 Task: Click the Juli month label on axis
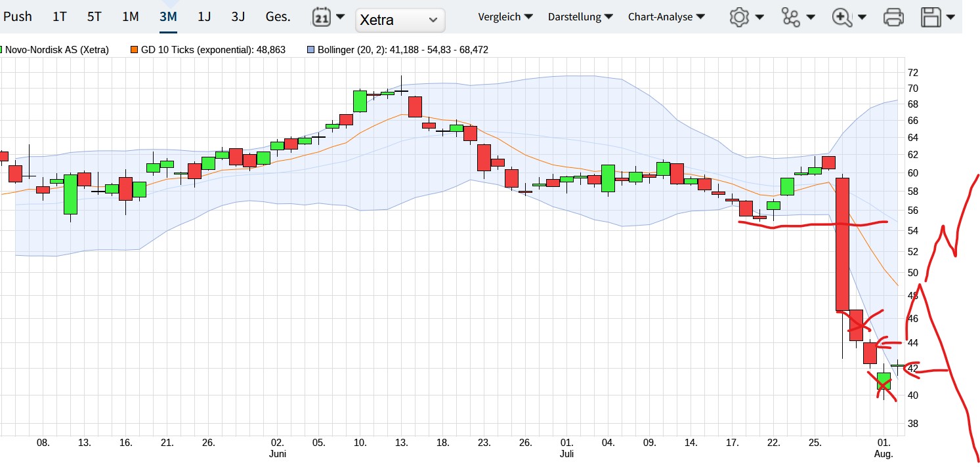567,454
